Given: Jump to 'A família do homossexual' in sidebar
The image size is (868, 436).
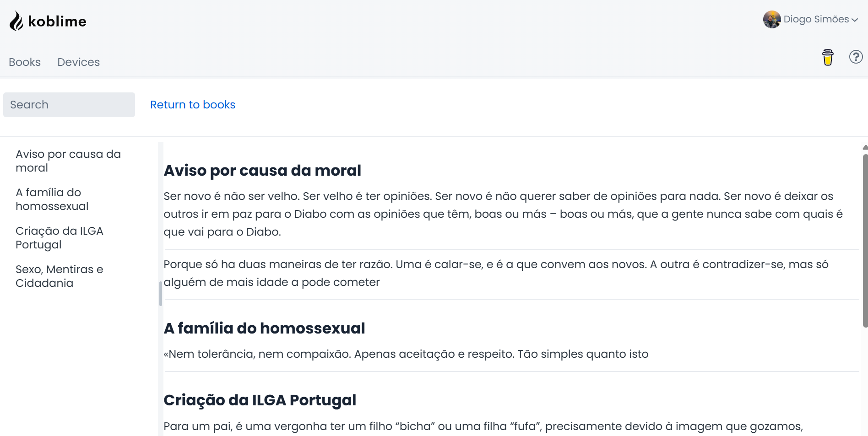Looking at the screenshot, I should (x=52, y=199).
